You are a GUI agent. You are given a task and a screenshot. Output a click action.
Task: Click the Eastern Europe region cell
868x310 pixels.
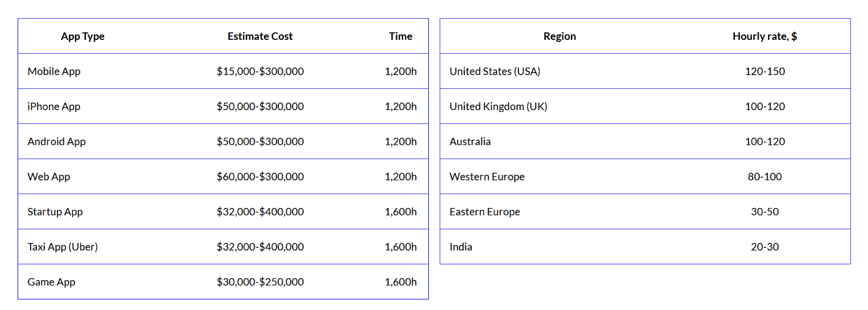click(485, 212)
